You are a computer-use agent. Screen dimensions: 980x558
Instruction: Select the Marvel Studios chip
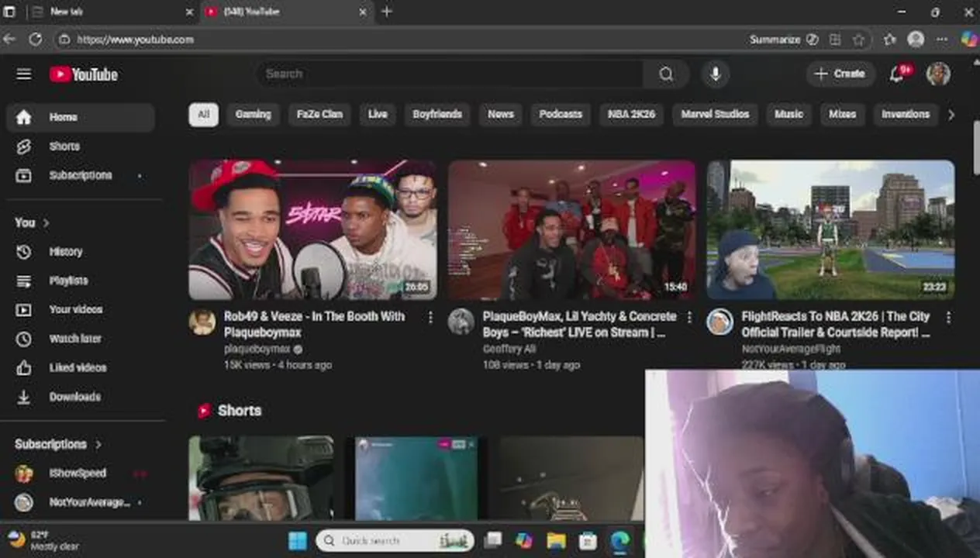[715, 115]
